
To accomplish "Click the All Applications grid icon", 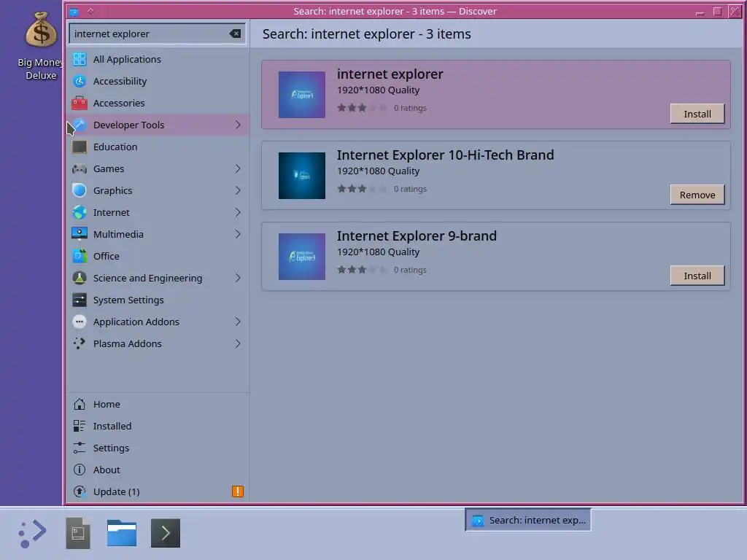I will click(80, 59).
